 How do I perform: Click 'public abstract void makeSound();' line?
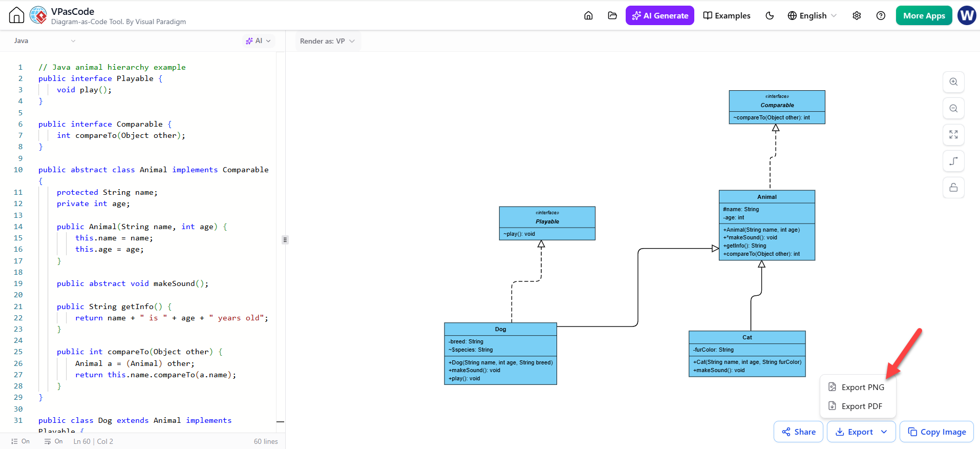pos(133,283)
